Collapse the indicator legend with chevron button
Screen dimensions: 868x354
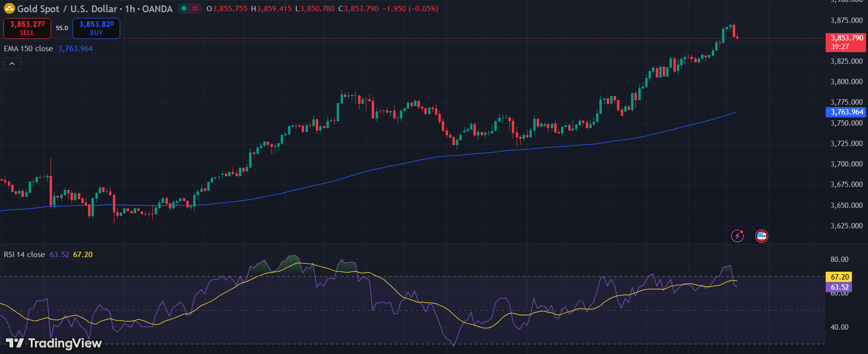coord(12,64)
